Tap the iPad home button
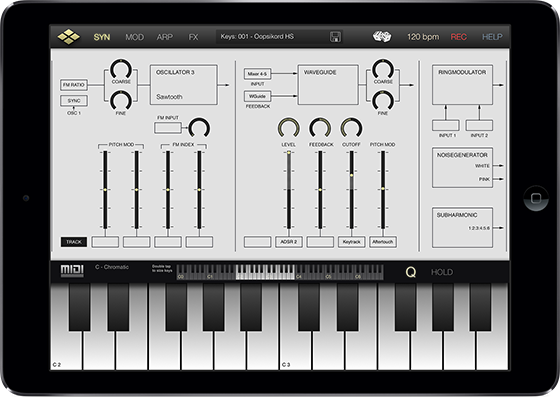 (536, 198)
